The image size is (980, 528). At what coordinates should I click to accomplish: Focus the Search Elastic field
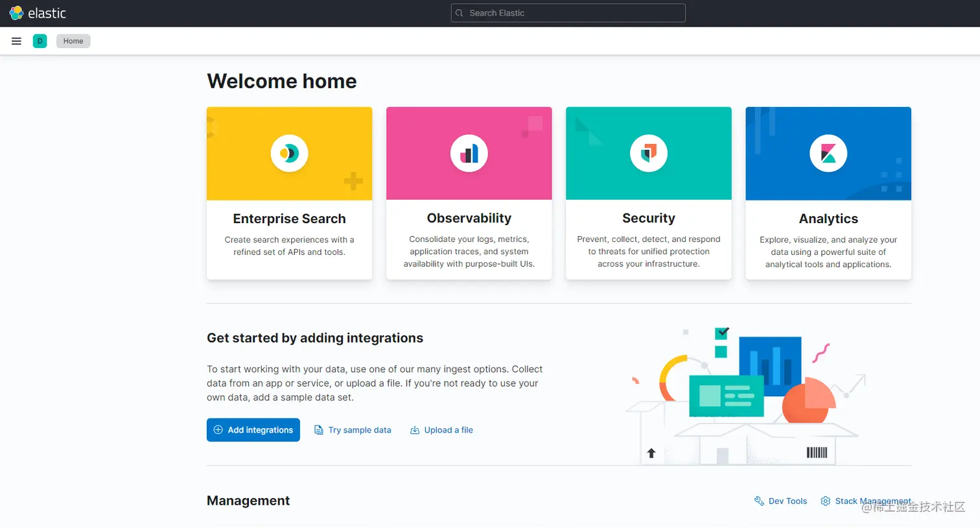(x=568, y=13)
